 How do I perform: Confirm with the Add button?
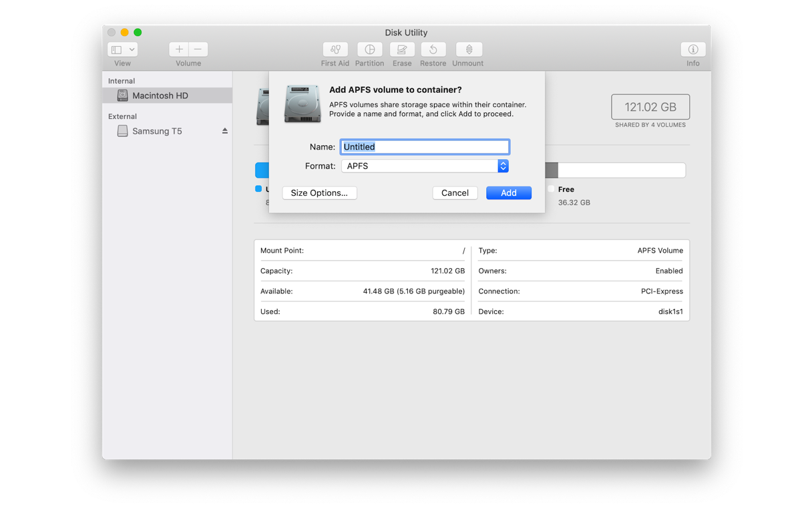click(x=509, y=193)
